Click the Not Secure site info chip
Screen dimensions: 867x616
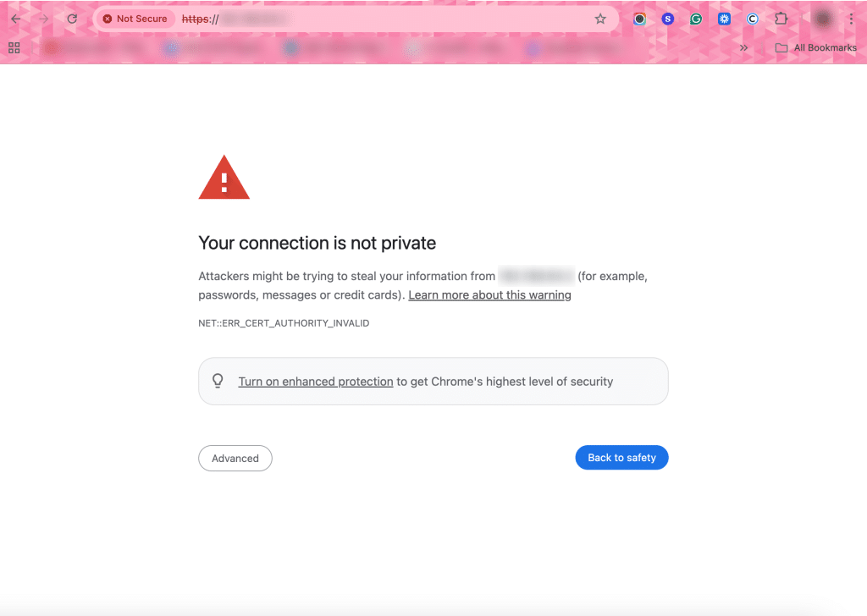(135, 19)
